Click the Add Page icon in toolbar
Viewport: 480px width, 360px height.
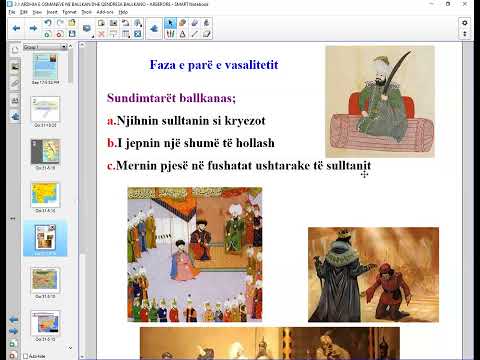click(x=48, y=34)
